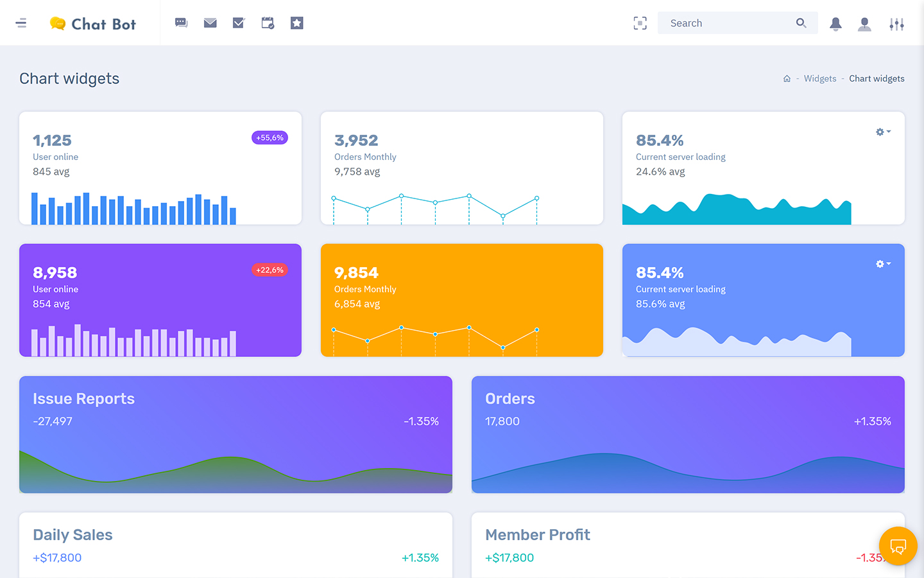924x578 pixels.
Task: Open the mail envelope icon
Action: point(210,23)
